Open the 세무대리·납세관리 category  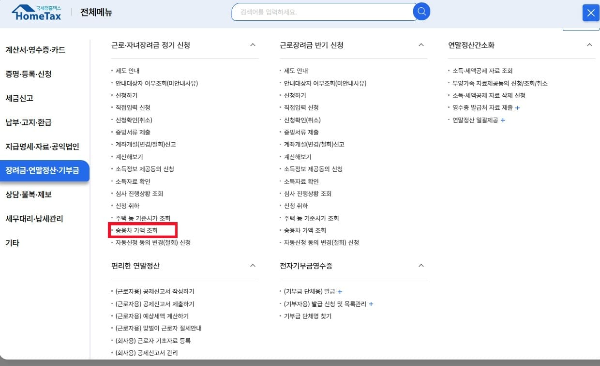tap(34, 219)
